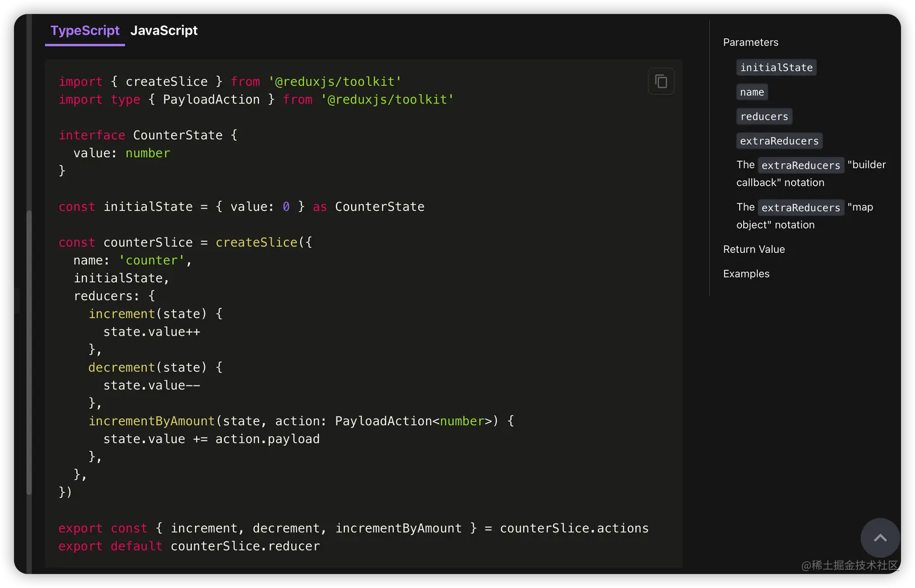The height and width of the screenshot is (588, 915).
Task: Jump to the Return Value section
Action: [754, 249]
